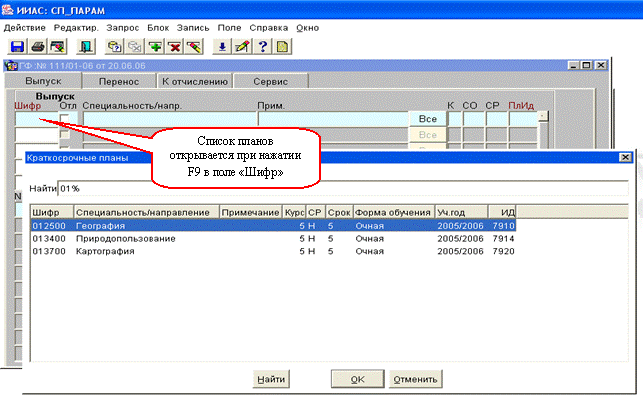The image size is (643, 399).
Task: Click the Exit door icon
Action: click(86, 47)
